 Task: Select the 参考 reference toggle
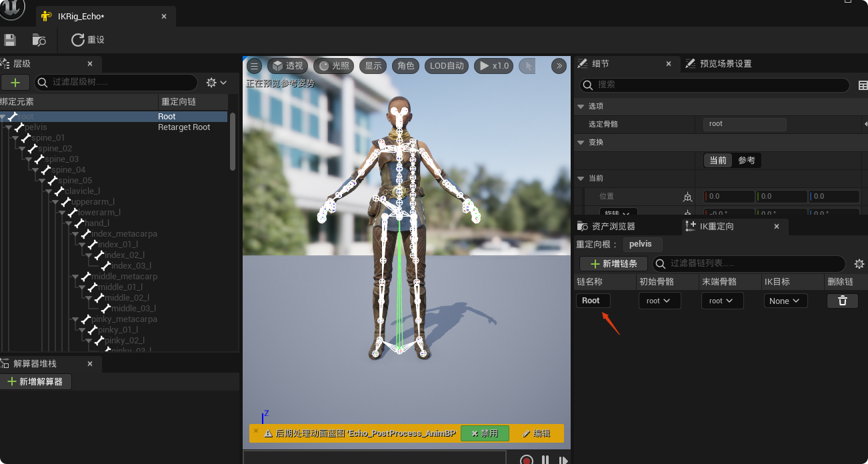(x=747, y=161)
